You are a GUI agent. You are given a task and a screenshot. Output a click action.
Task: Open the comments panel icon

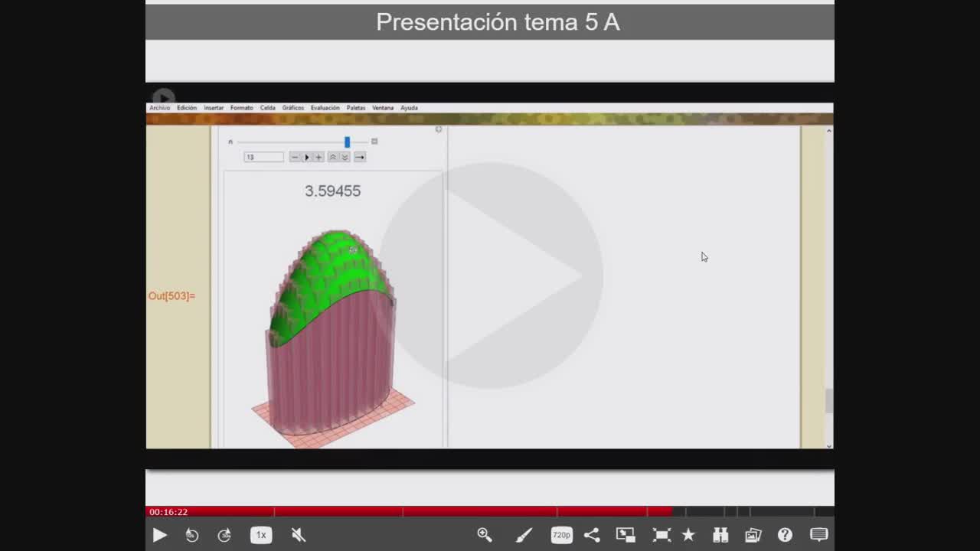[818, 535]
